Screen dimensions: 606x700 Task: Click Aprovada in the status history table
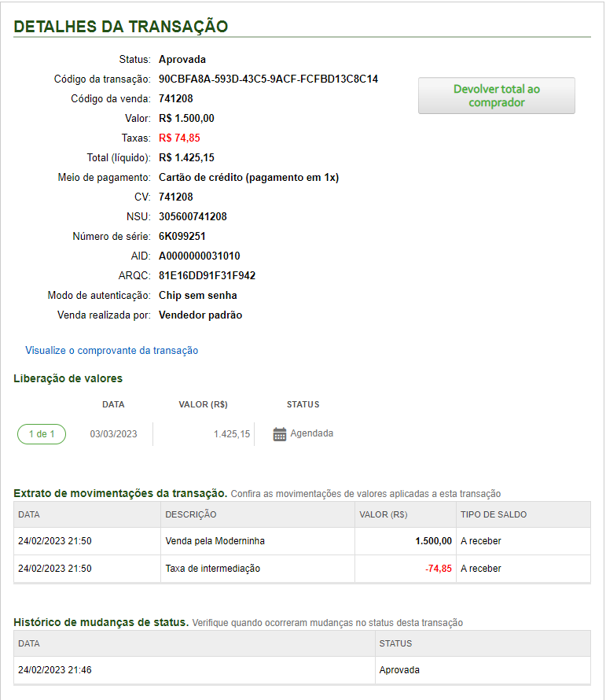[x=399, y=670]
